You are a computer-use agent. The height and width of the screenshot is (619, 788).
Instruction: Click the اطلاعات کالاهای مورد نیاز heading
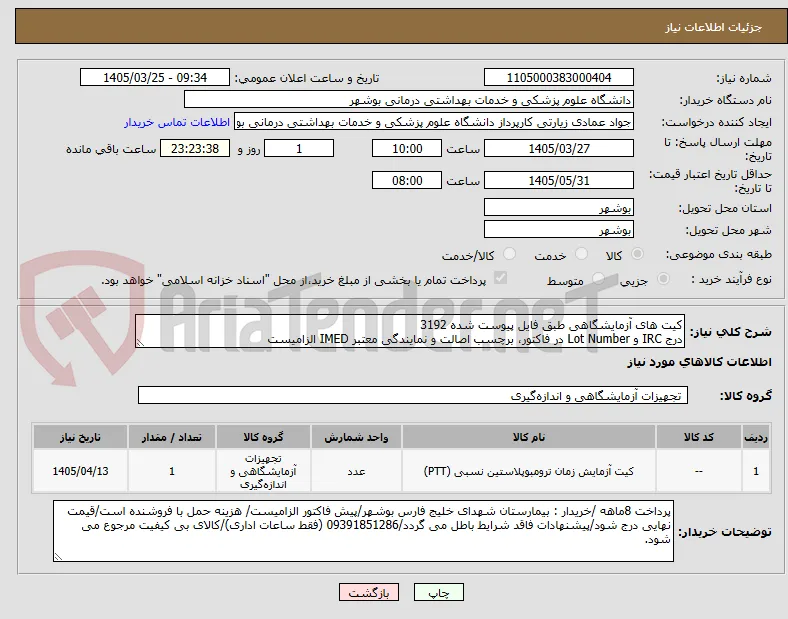coord(700,362)
